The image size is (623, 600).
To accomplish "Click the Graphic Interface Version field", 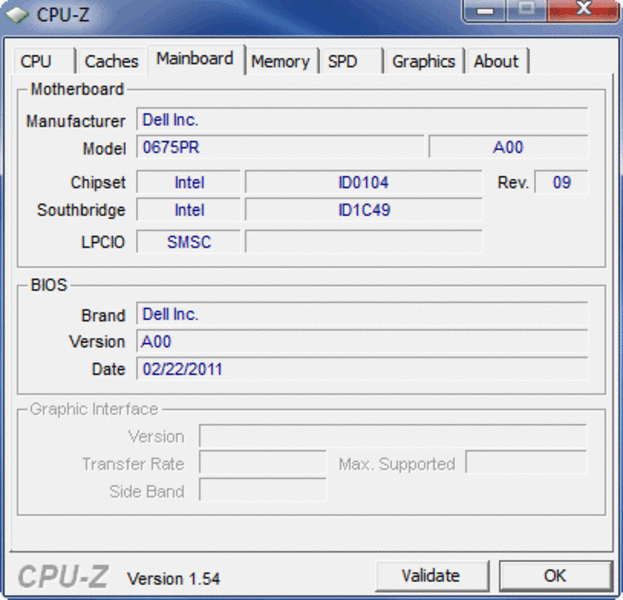I will (x=393, y=436).
